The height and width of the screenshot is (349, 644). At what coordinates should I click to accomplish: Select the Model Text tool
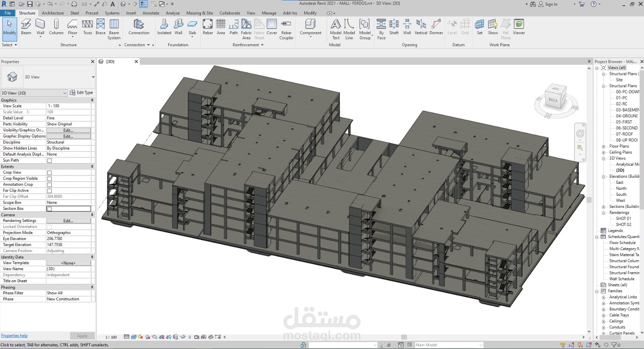tap(336, 29)
